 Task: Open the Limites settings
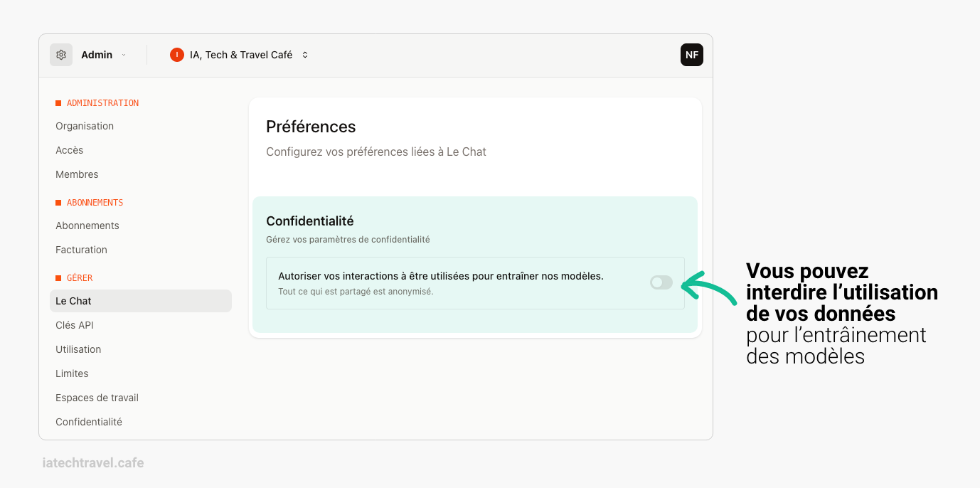pyautogui.click(x=72, y=373)
